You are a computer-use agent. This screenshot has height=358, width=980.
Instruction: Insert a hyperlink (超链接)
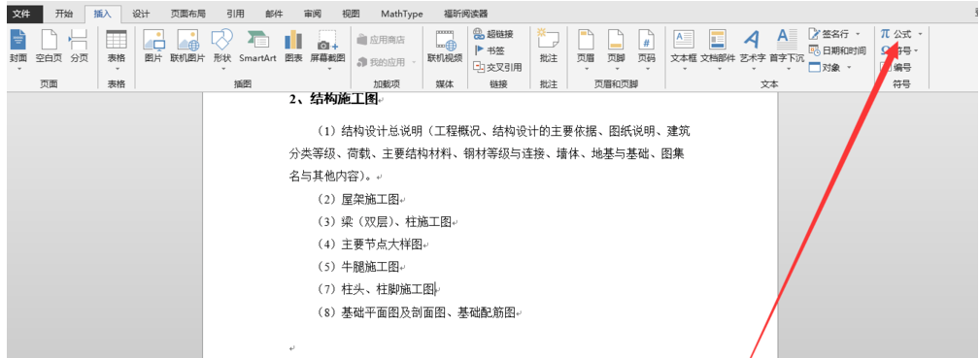[493, 34]
